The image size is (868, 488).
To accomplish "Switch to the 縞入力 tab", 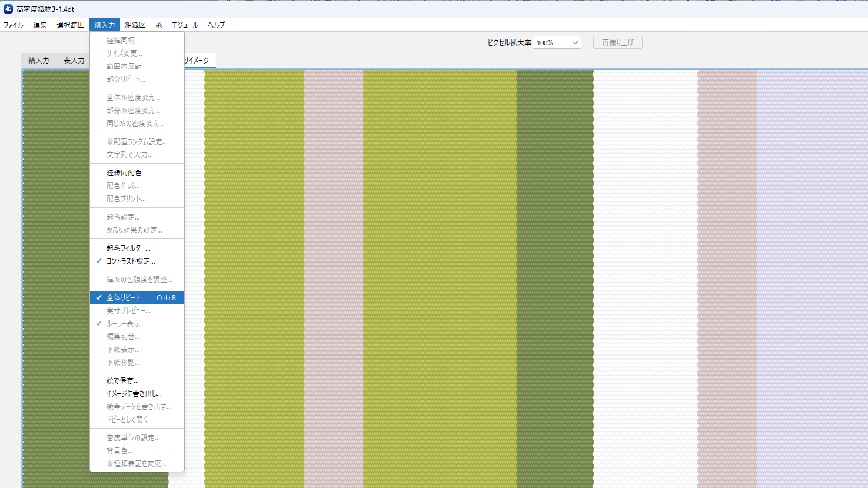I will coord(39,61).
